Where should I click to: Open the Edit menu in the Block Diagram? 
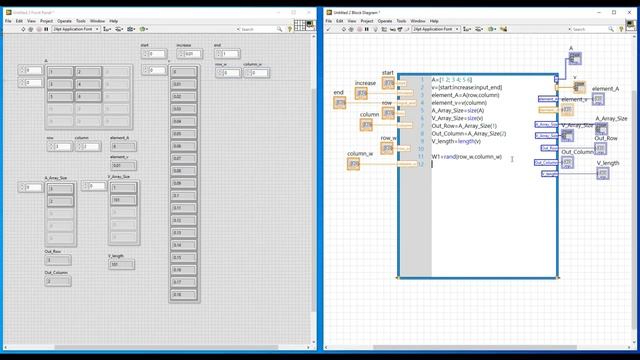tap(340, 21)
